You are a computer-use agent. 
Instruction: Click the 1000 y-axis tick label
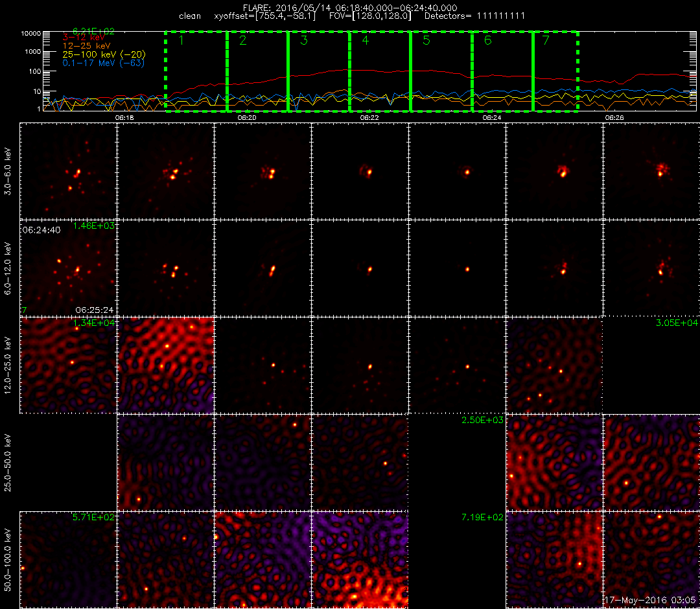coord(32,52)
